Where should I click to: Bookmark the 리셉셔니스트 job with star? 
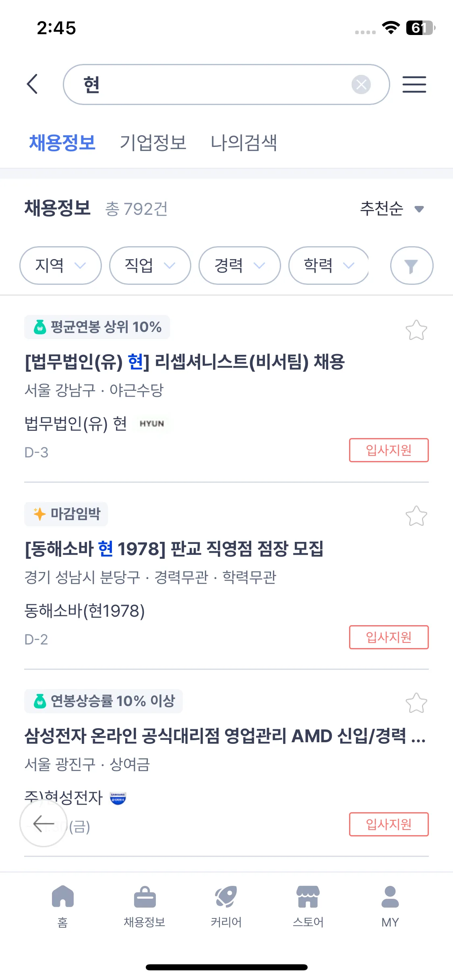[x=416, y=330]
